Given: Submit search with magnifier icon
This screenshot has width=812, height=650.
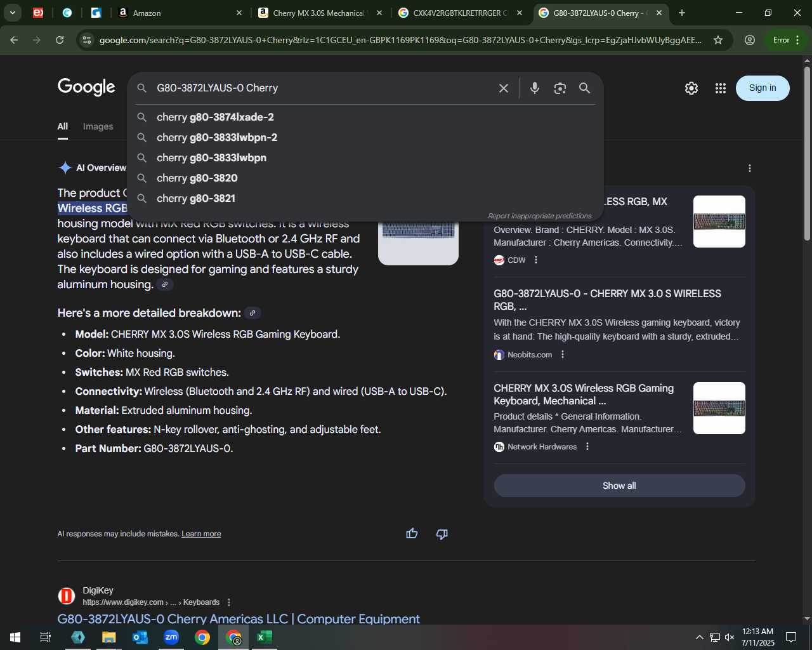Looking at the screenshot, I should tap(584, 88).
